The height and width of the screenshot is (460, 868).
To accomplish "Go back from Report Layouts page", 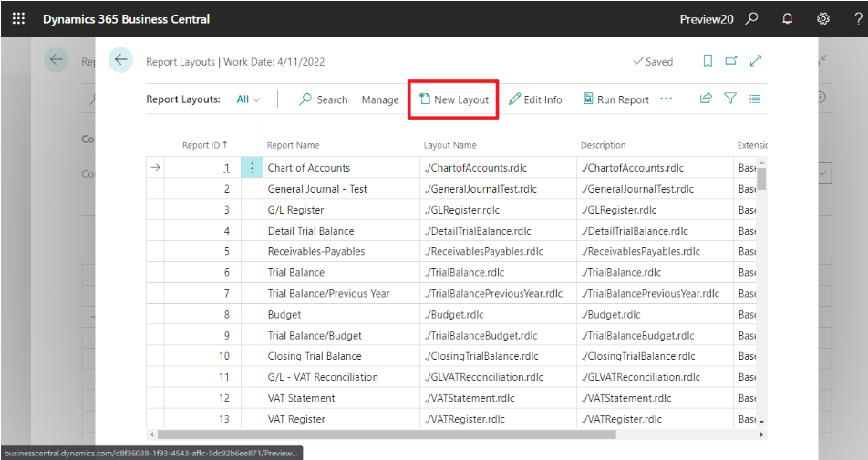I will tap(120, 60).
